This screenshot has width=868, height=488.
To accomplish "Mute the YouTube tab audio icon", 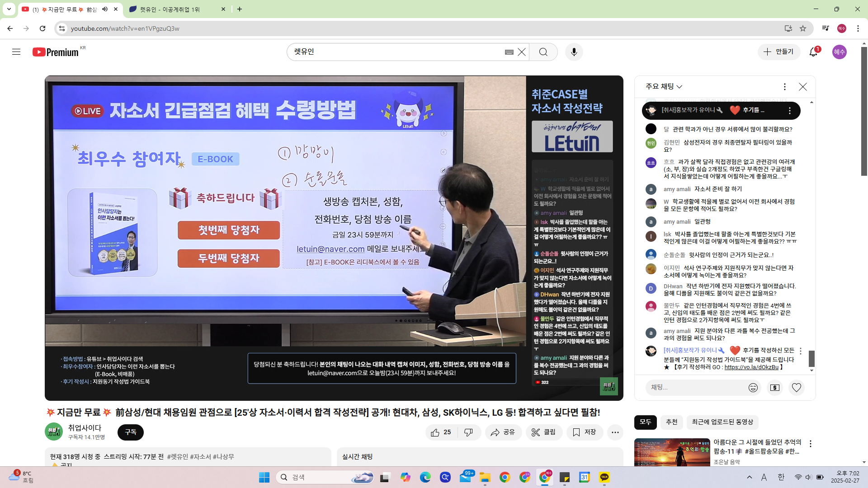I will pyautogui.click(x=105, y=9).
